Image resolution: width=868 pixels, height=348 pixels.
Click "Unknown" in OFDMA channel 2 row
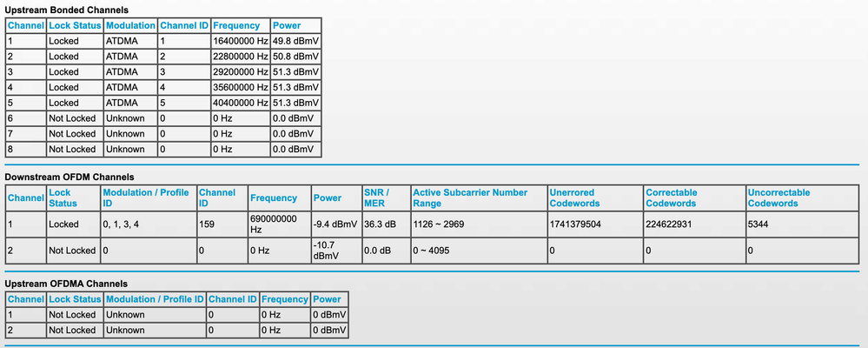pos(125,331)
